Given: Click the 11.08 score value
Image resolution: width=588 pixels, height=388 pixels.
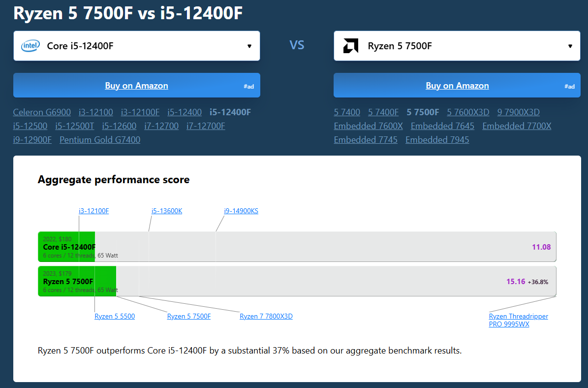Looking at the screenshot, I should (x=541, y=247).
